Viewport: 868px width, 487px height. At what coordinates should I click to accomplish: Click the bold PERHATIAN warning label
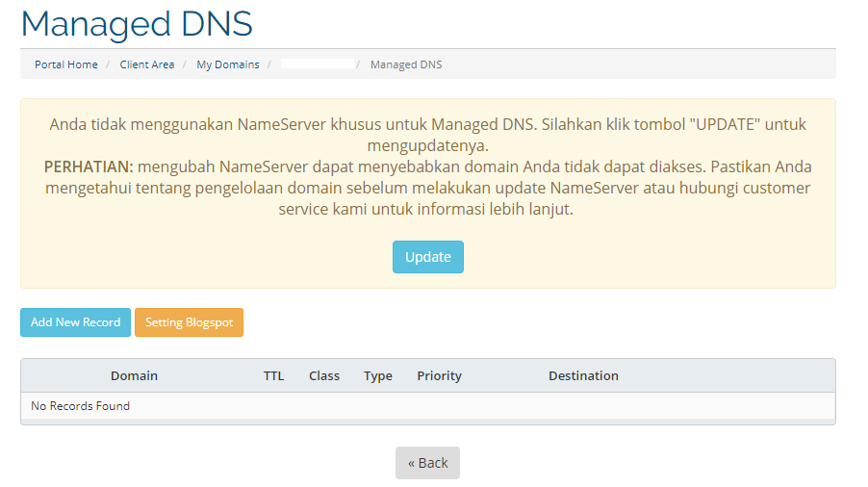pos(88,167)
